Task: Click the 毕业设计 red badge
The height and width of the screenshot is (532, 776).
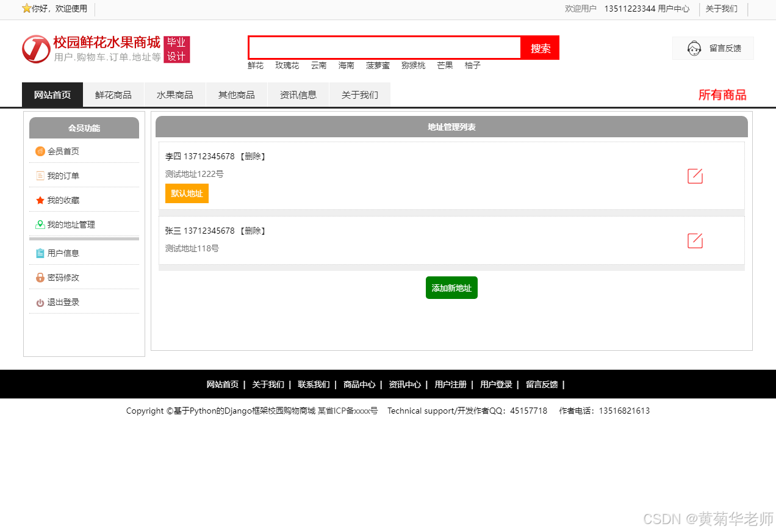Action: pyautogui.click(x=177, y=49)
